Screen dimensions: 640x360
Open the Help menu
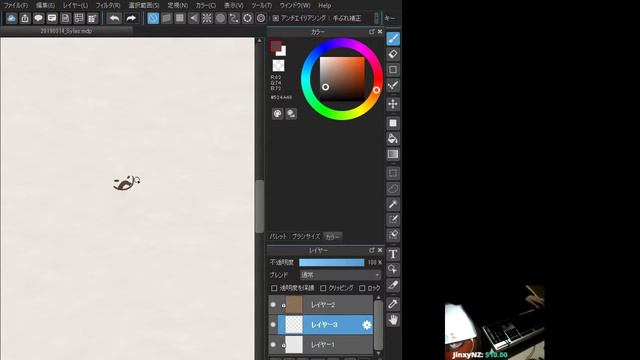[x=324, y=5]
